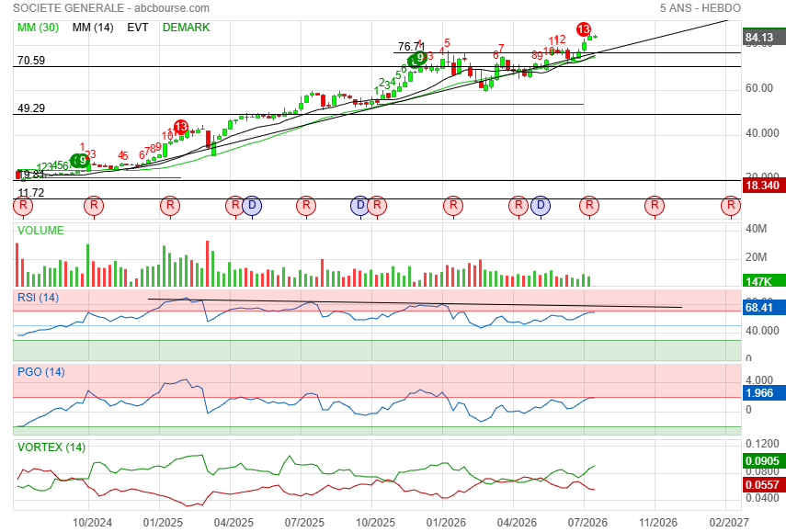
Task: Click the R event marker above 07/2026
Action: 589,206
